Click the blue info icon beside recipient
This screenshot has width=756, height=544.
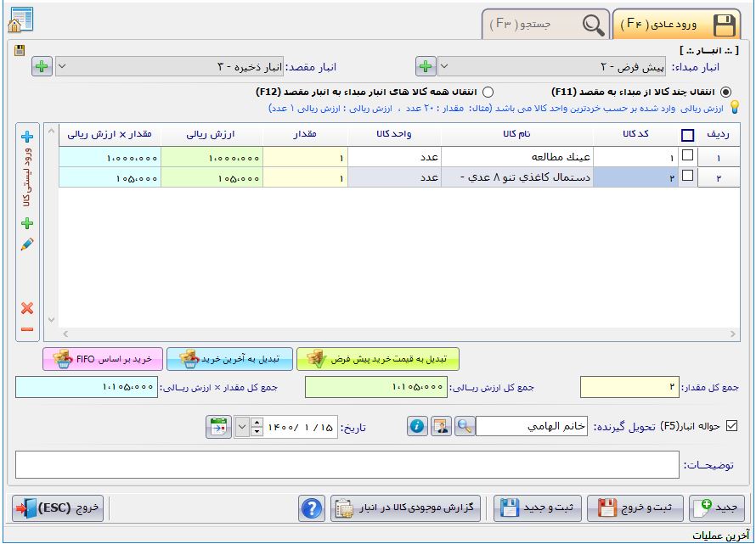coord(416,426)
